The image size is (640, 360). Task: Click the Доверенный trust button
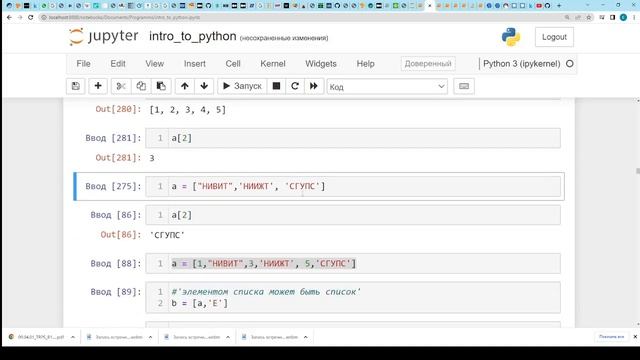[x=428, y=64]
